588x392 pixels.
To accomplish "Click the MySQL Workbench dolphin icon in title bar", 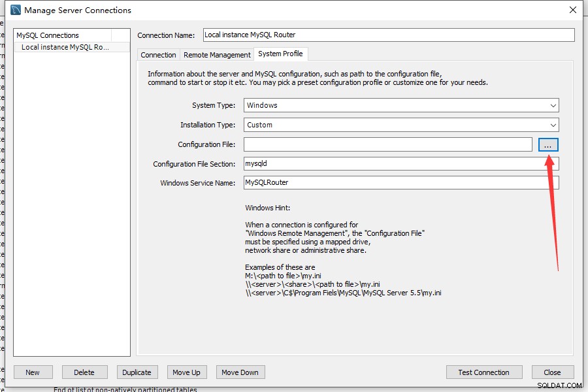I will click(x=16, y=10).
